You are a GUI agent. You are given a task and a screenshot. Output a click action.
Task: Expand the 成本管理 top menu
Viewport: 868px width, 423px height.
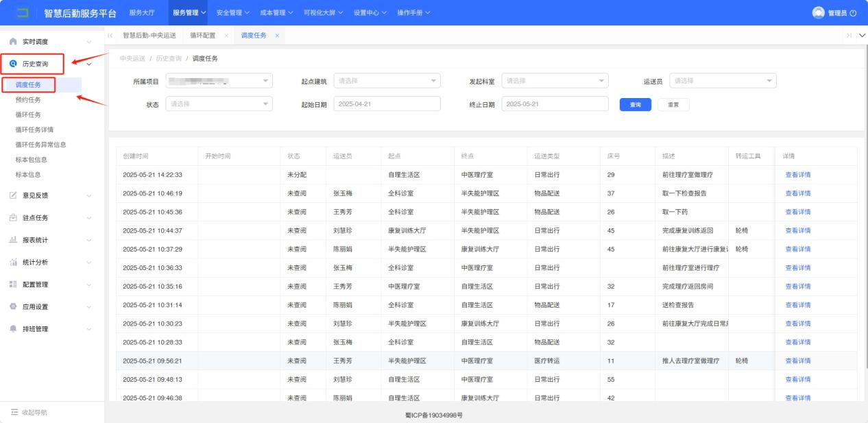point(277,12)
